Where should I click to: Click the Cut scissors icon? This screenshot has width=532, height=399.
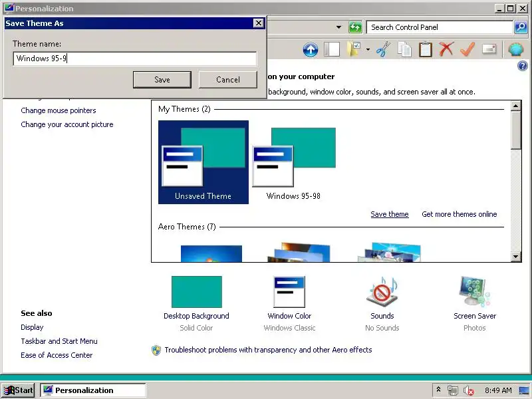pos(383,49)
